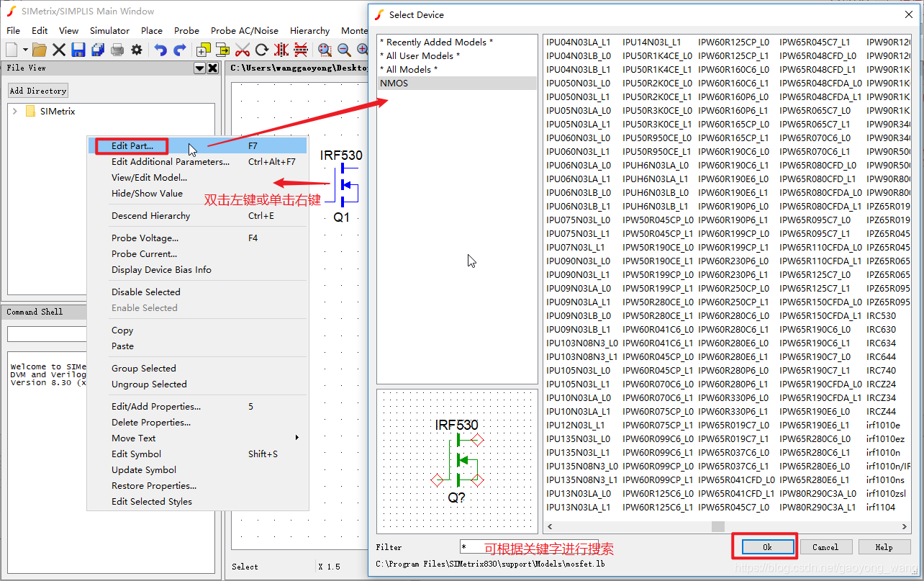Zoom out with the minus magnifier icon

(x=344, y=50)
